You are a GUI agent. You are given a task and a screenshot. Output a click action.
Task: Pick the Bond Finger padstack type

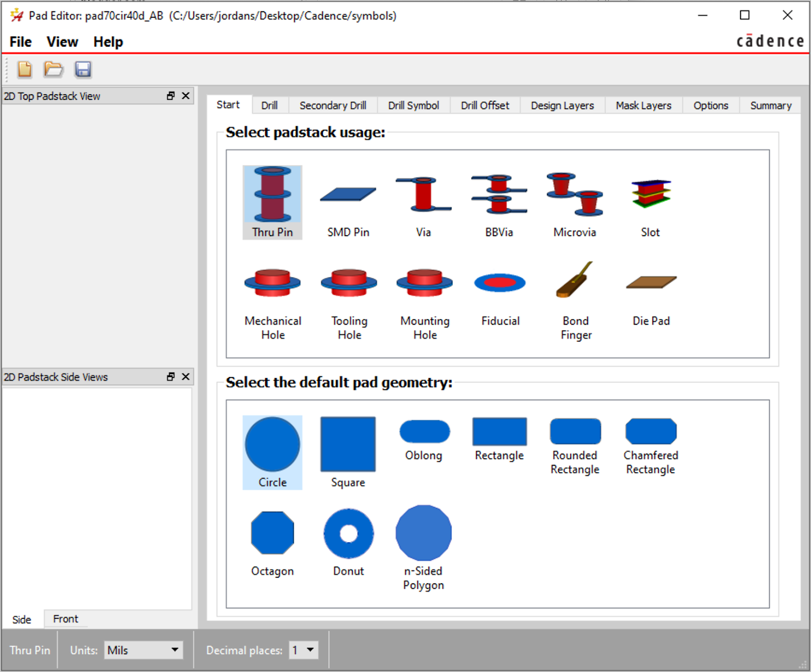[x=576, y=299]
